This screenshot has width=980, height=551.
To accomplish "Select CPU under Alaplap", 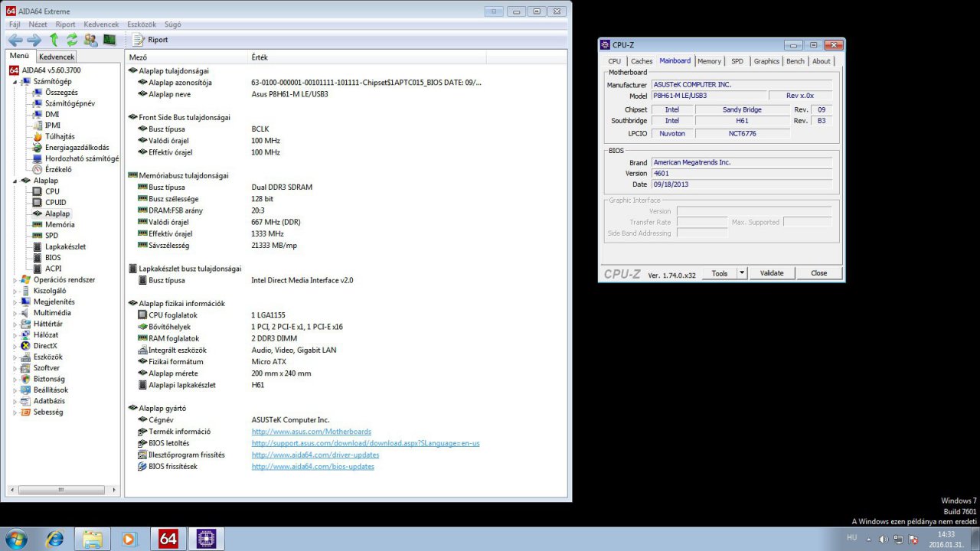I will tap(52, 191).
